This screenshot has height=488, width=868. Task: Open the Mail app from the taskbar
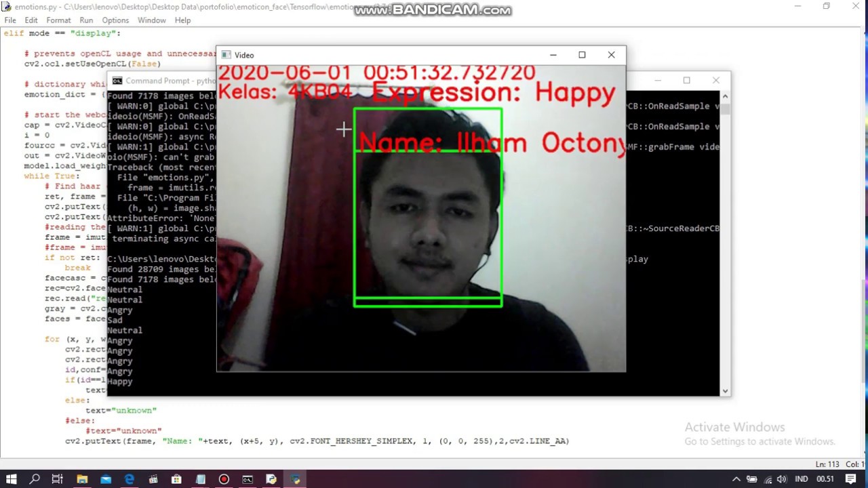pos(106,479)
